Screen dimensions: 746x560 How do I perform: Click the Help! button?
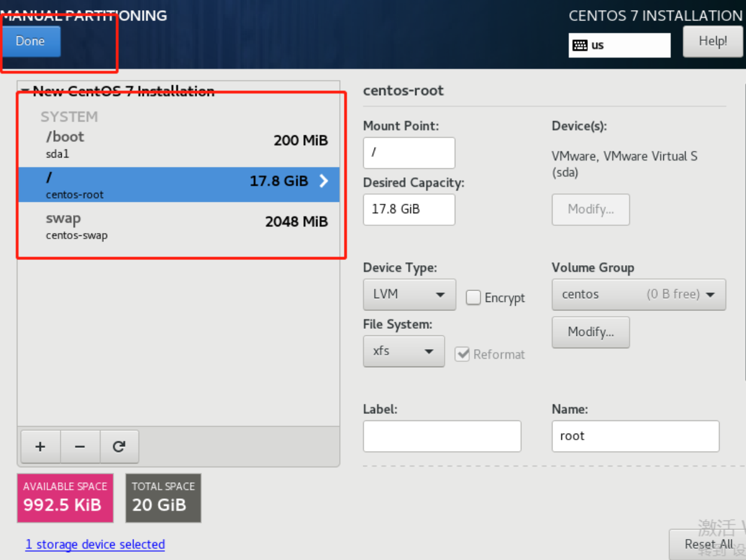tap(712, 41)
